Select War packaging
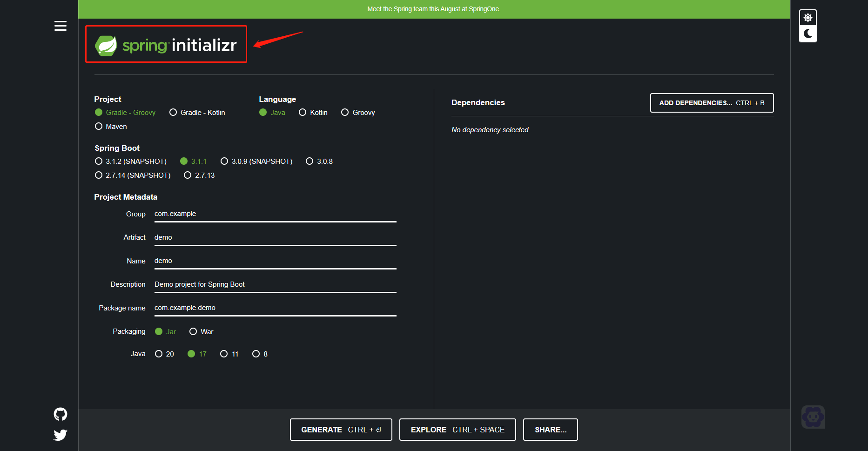 pos(193,331)
